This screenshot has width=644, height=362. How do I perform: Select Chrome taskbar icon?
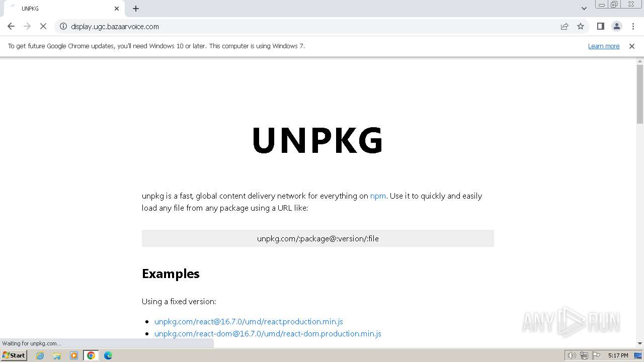[91, 355]
